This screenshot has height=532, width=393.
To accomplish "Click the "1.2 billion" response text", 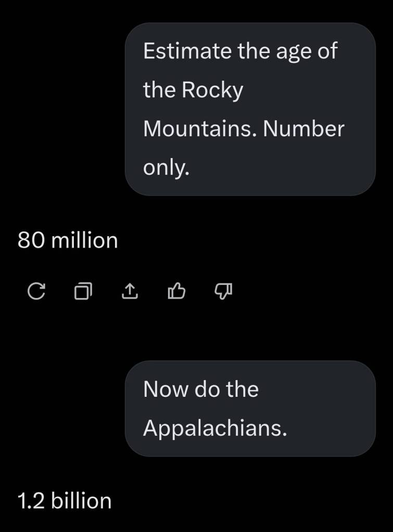I will pyautogui.click(x=65, y=501).
